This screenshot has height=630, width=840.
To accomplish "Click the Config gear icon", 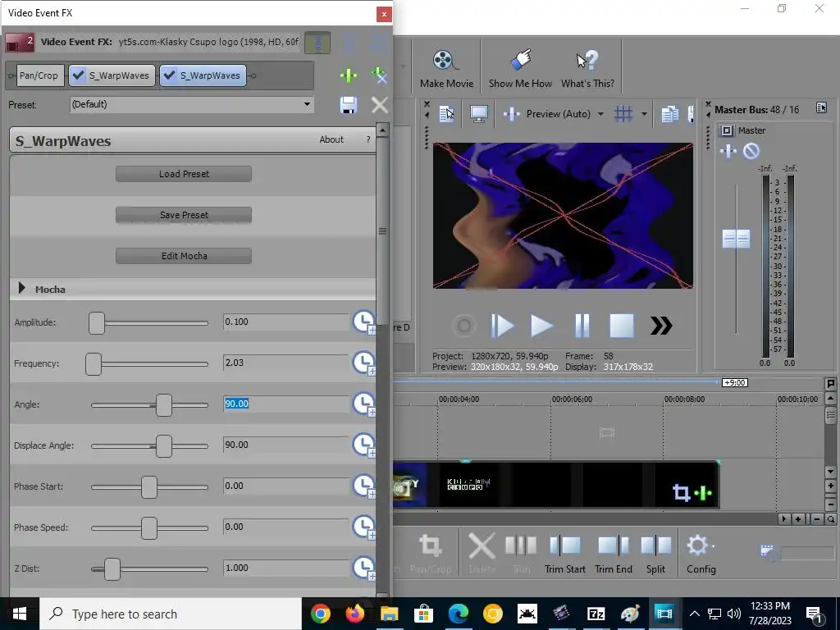I will pyautogui.click(x=698, y=546).
